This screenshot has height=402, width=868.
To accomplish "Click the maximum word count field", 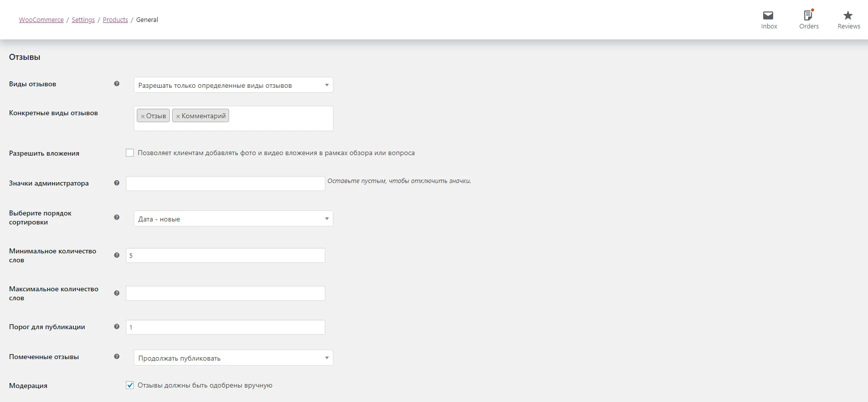I will point(226,293).
